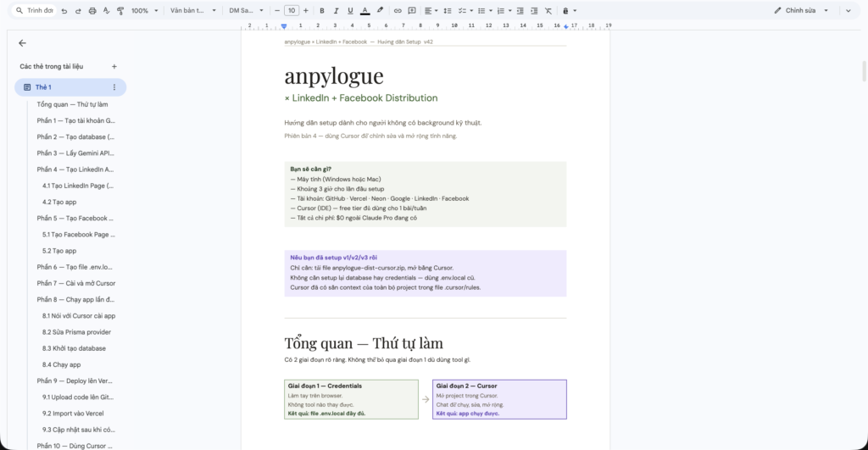Toggle bold formatting
This screenshot has height=450, width=868.
point(321,11)
